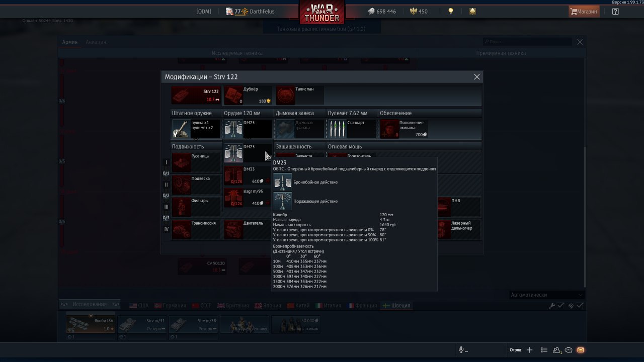This screenshot has width=644, height=362.
Task: Collapse the Исследования panel expander
Action: tap(90, 304)
